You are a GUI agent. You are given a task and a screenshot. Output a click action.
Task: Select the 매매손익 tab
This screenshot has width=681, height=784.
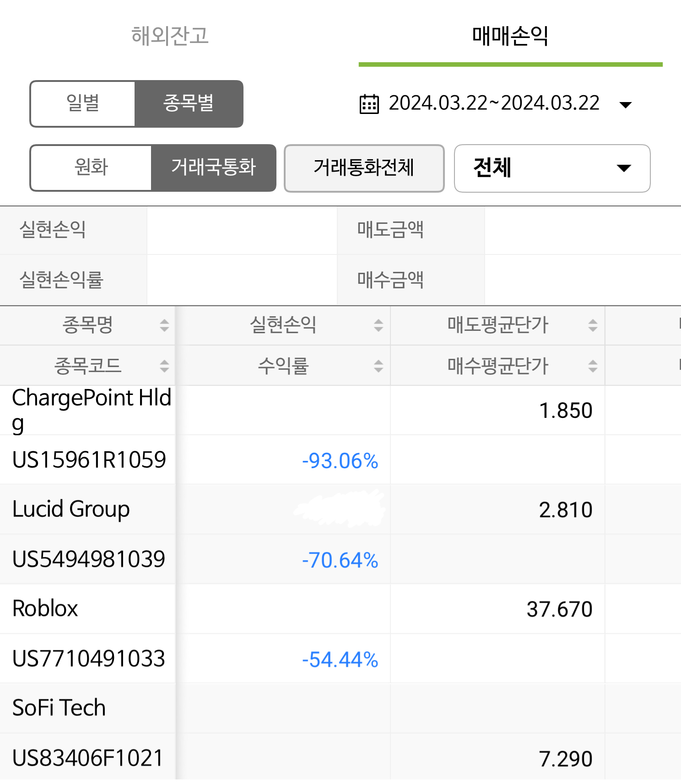tap(510, 36)
